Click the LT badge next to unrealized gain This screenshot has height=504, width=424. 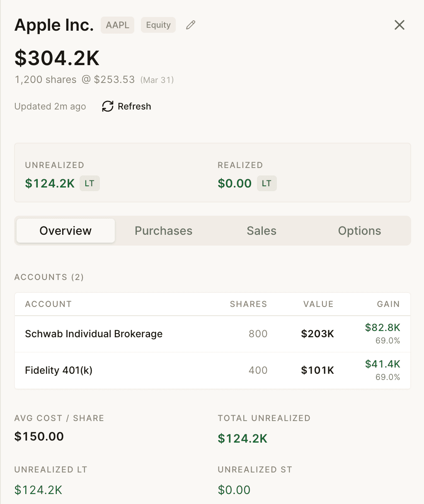(x=90, y=183)
